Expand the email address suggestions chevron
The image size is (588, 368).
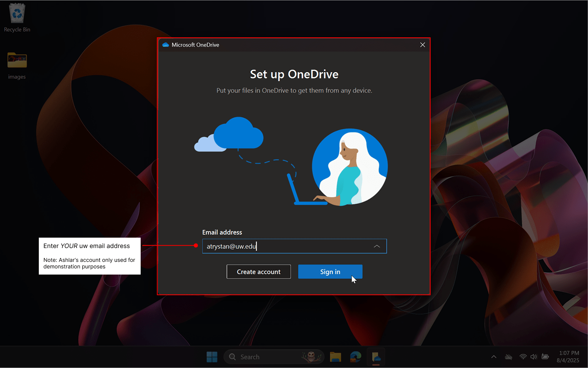377,246
